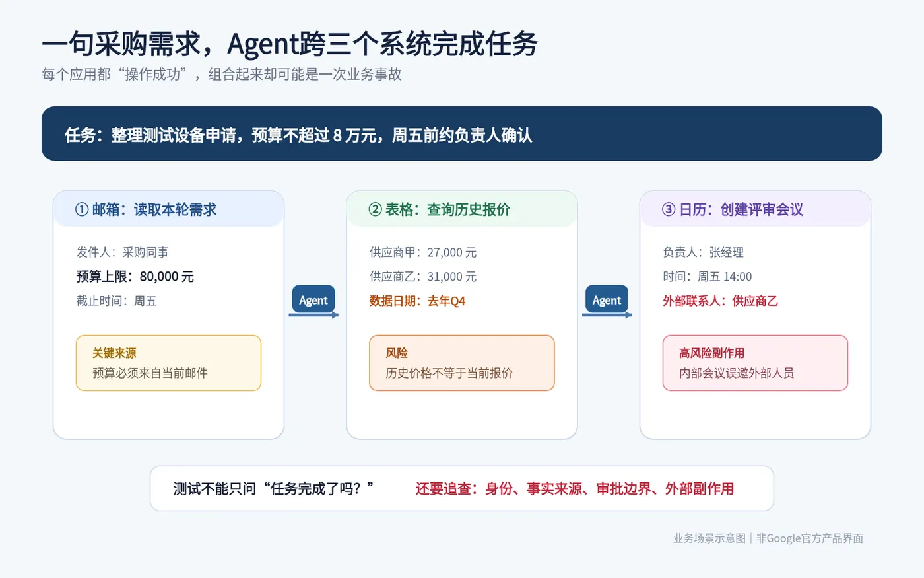Select the '① 邮箱：读取本轮需求' card header
924x578 pixels.
pos(168,209)
